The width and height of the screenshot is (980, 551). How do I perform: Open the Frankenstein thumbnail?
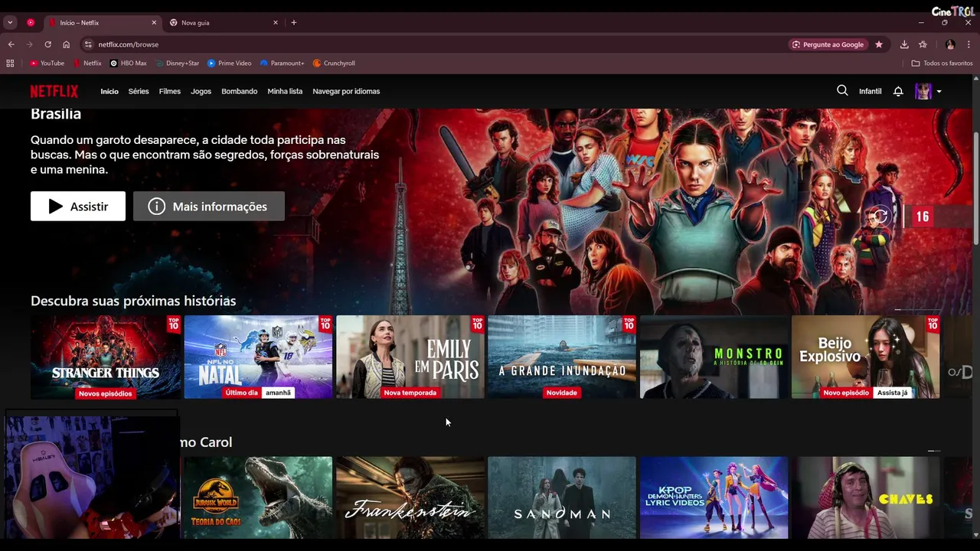click(410, 497)
